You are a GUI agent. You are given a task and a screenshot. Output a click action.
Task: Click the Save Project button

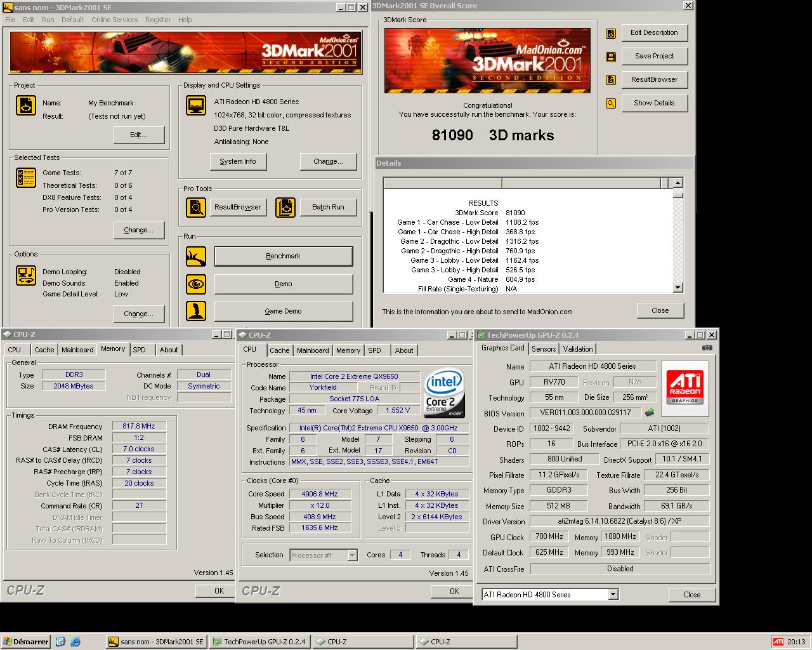click(x=654, y=56)
